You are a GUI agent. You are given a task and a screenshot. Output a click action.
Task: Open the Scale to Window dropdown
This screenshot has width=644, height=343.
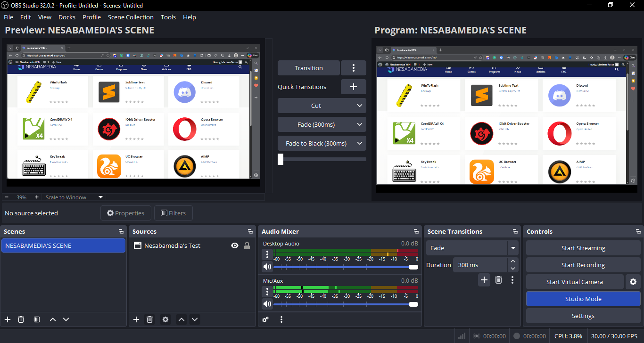100,197
